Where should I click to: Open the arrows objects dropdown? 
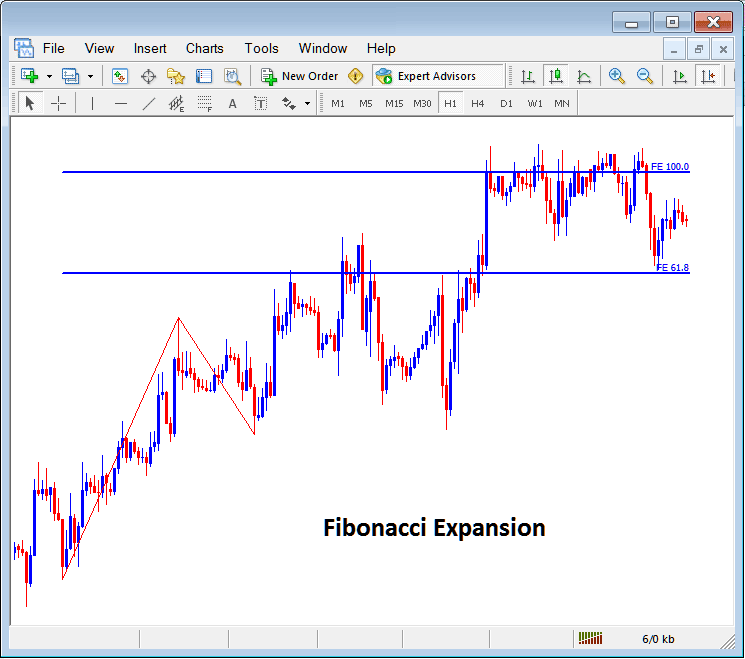point(306,103)
